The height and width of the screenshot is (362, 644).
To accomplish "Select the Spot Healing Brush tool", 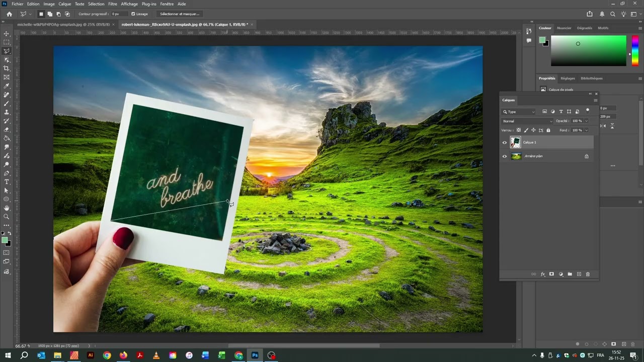I will pyautogui.click(x=7, y=95).
